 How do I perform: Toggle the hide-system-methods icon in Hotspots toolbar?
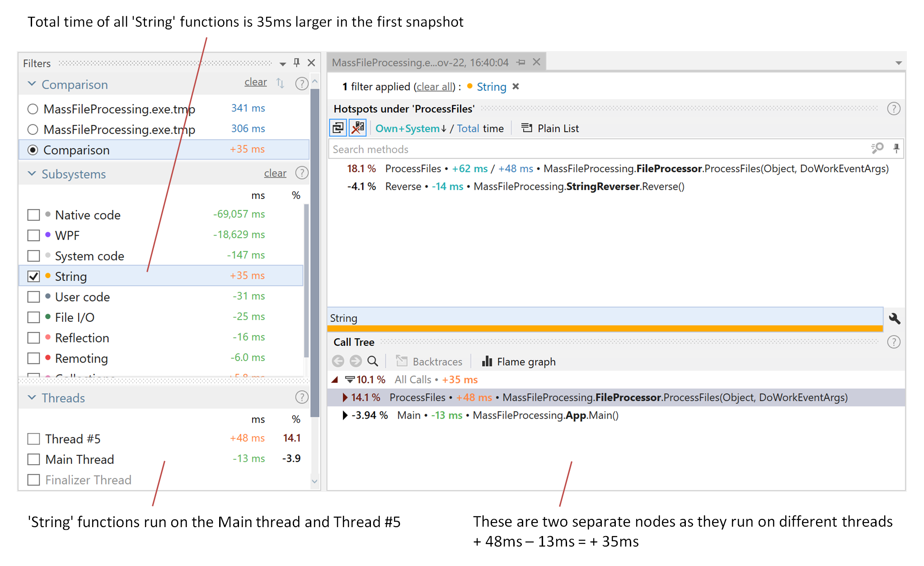(x=357, y=128)
